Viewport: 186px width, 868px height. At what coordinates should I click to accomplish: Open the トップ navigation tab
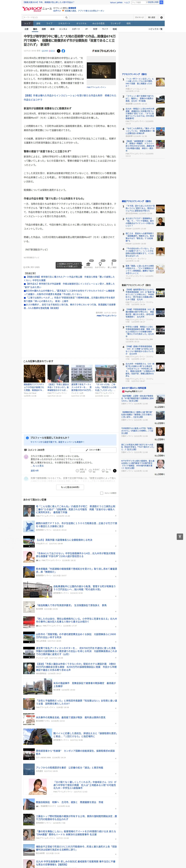coord(27,24)
